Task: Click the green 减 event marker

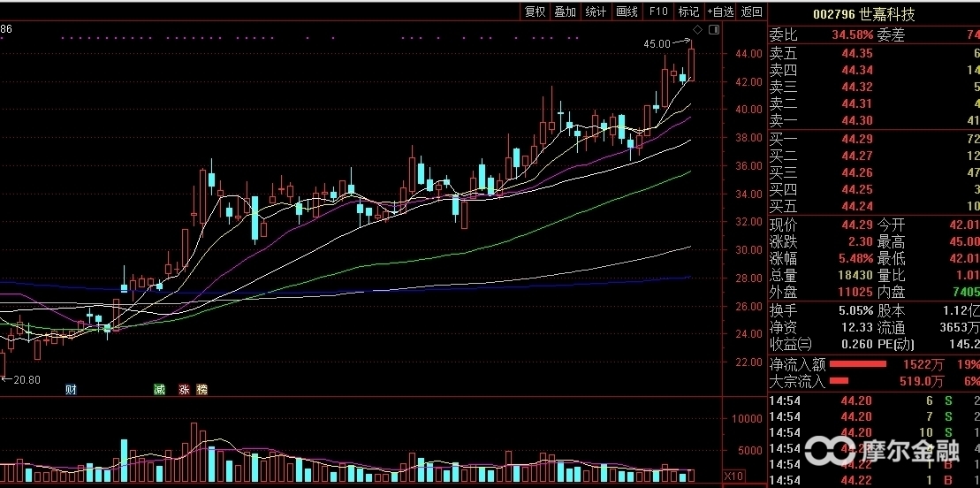Action: point(159,389)
